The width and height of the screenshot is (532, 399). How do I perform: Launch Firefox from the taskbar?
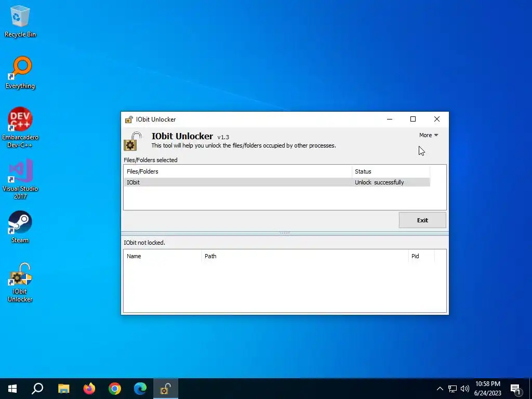click(x=89, y=389)
